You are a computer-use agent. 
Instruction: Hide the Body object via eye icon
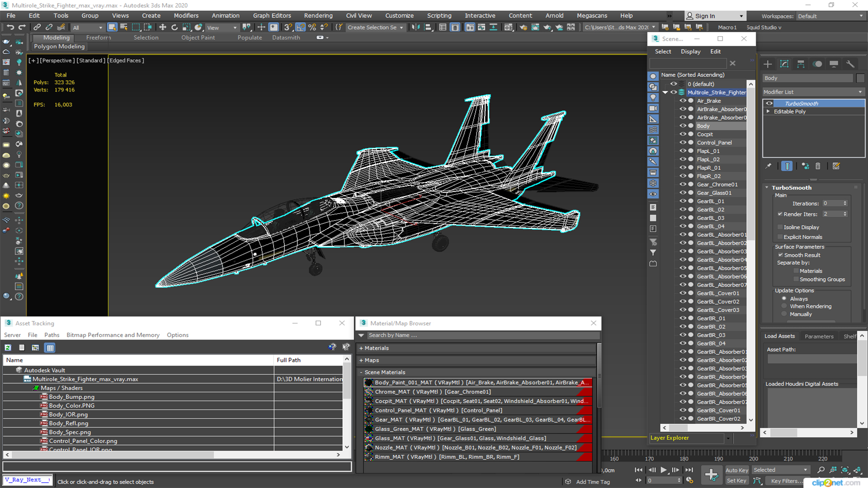[683, 126]
